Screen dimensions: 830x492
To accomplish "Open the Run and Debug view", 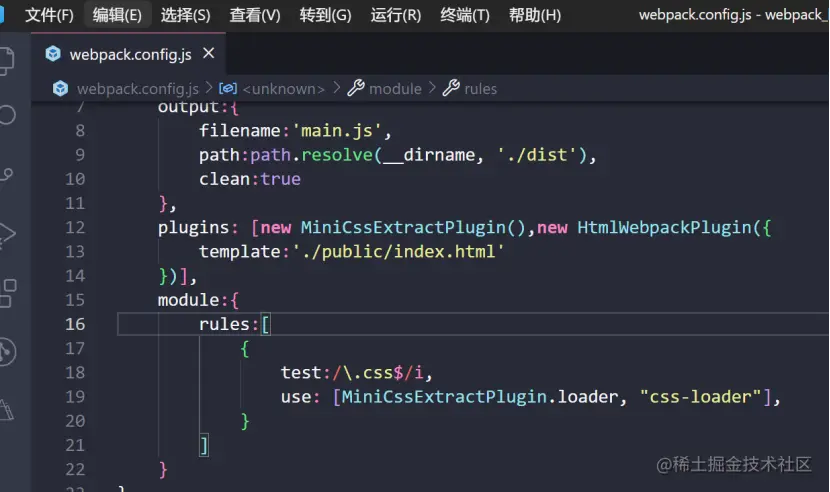I will [6, 235].
